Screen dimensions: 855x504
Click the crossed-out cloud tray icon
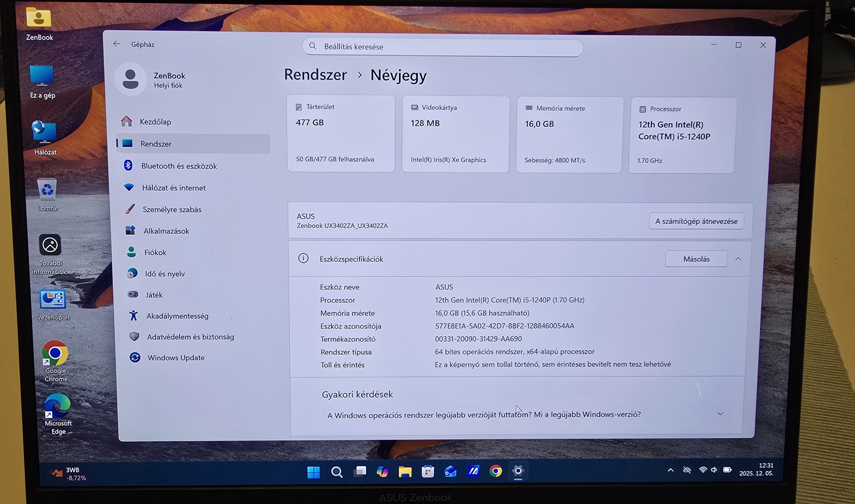[687, 470]
